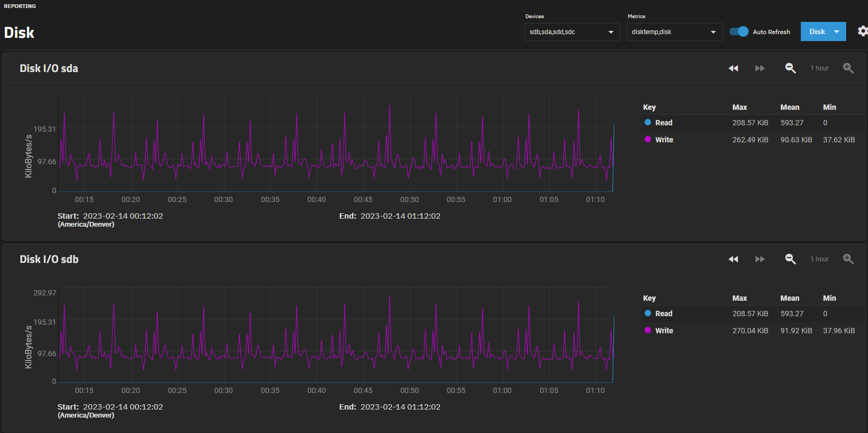Click the sda Write min value 37.62 KiB
Image resolution: width=868 pixels, height=433 pixels.
coord(839,140)
